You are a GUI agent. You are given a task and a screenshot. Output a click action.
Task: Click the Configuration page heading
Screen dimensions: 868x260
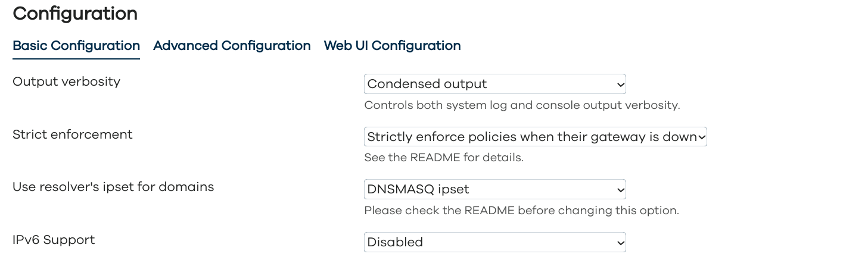point(75,14)
